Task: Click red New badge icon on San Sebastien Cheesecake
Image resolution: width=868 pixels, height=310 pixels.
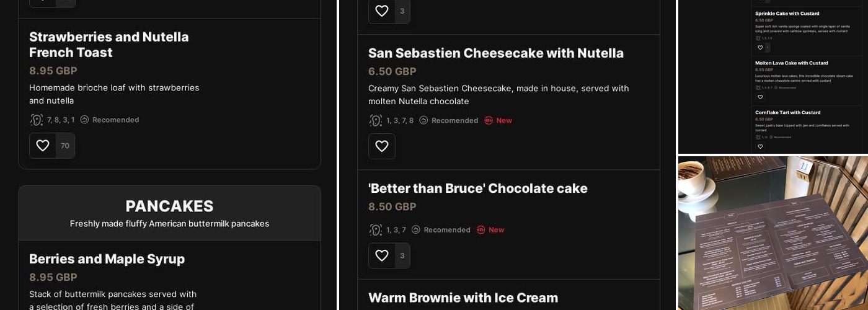Action: [x=489, y=120]
